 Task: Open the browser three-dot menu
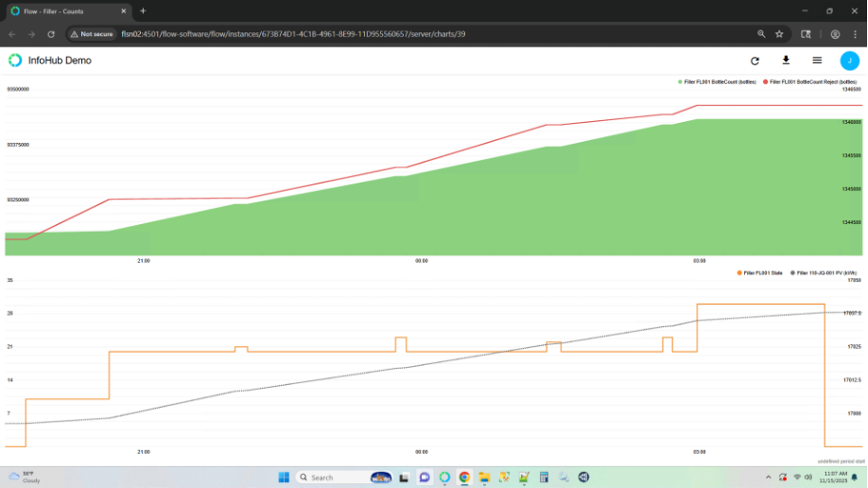click(856, 34)
